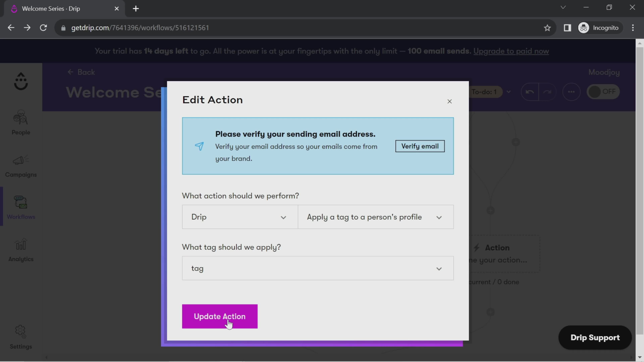Close the Edit Action dialog
644x362 pixels.
[449, 101]
